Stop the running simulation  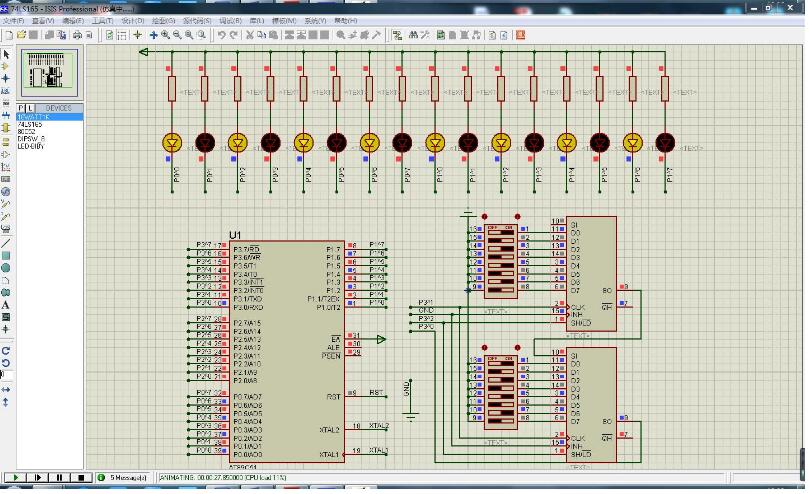tap(81, 478)
